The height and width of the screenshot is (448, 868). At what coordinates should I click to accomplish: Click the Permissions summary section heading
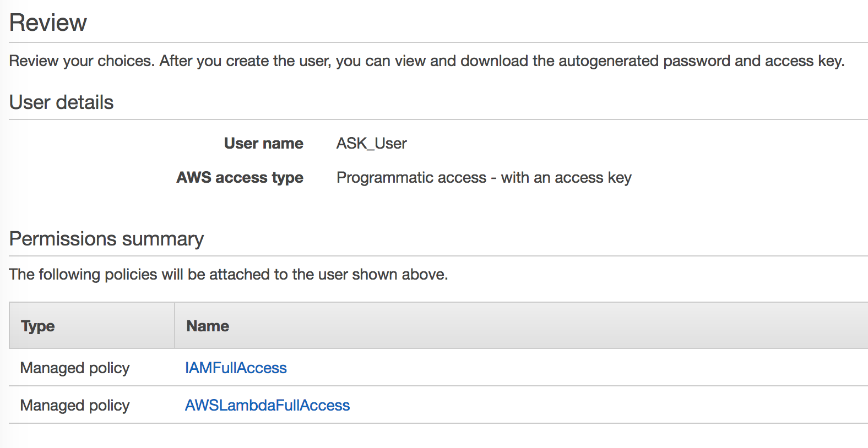(x=106, y=239)
